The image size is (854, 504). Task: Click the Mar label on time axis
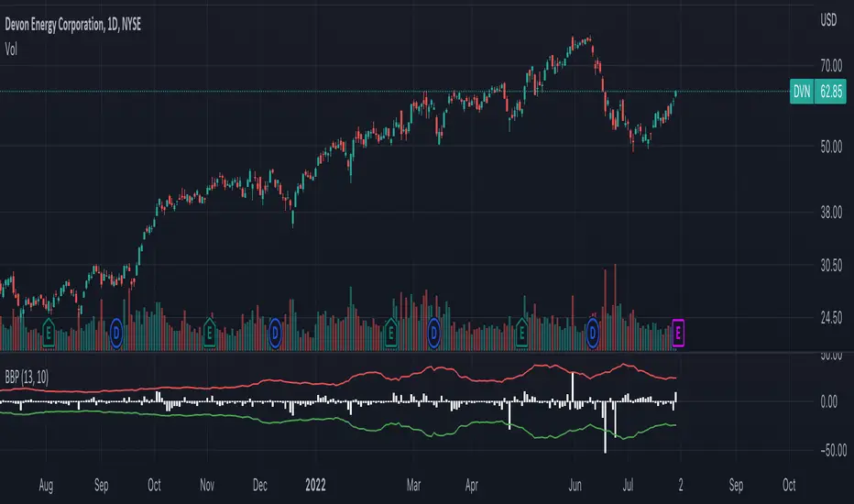point(413,485)
